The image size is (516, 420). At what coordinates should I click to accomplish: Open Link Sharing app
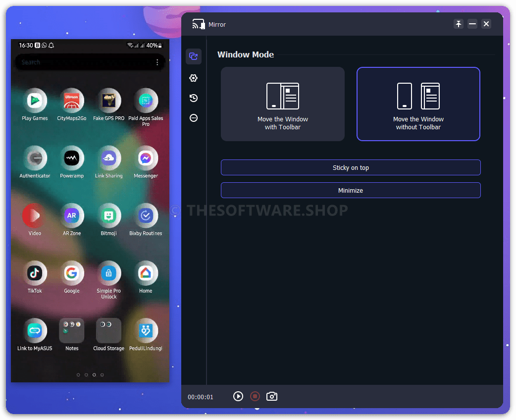[108, 158]
